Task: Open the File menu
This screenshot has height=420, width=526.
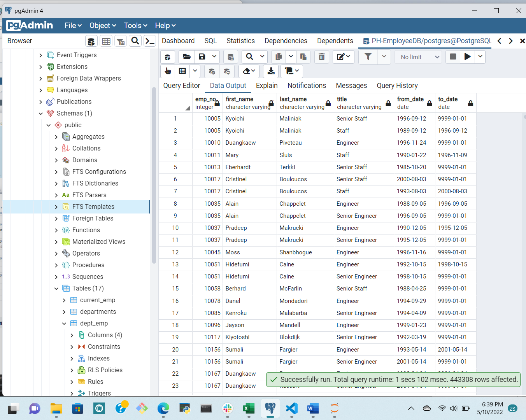Action: pyautogui.click(x=73, y=25)
